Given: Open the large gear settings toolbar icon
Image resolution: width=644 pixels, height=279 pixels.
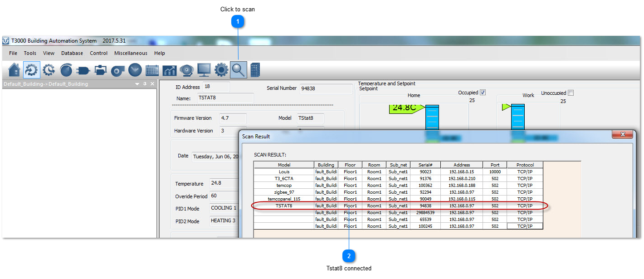Looking at the screenshot, I should [x=221, y=70].
